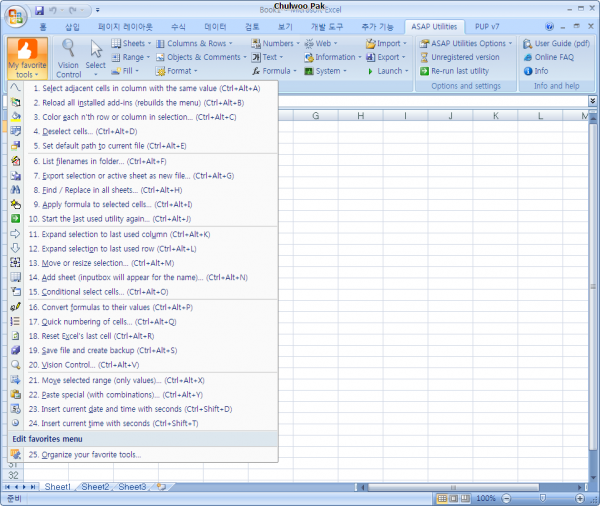600x506 pixels.
Task: Click the icon beside Conditional select cells
Action: pos(15,292)
